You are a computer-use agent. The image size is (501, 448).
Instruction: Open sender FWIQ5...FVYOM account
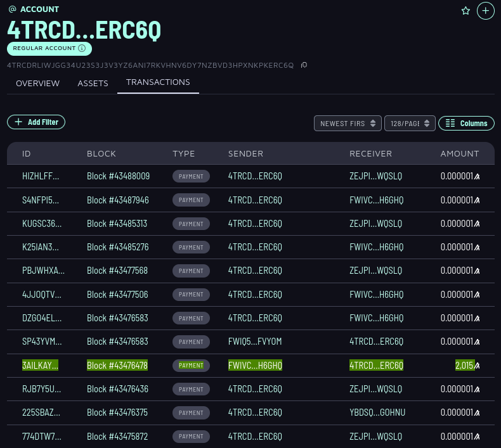click(255, 342)
